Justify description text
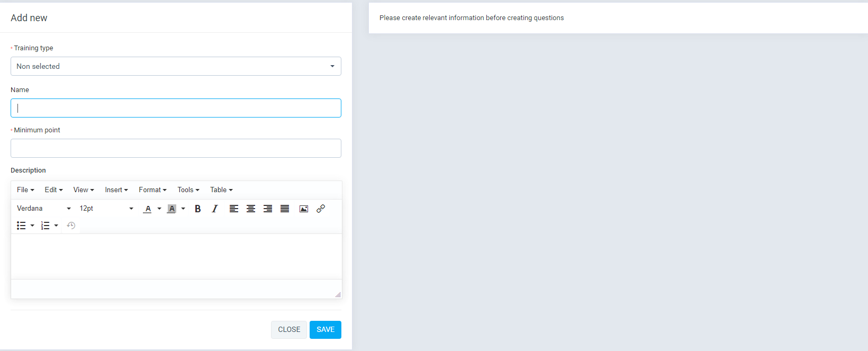This screenshot has width=868, height=351. coord(285,209)
